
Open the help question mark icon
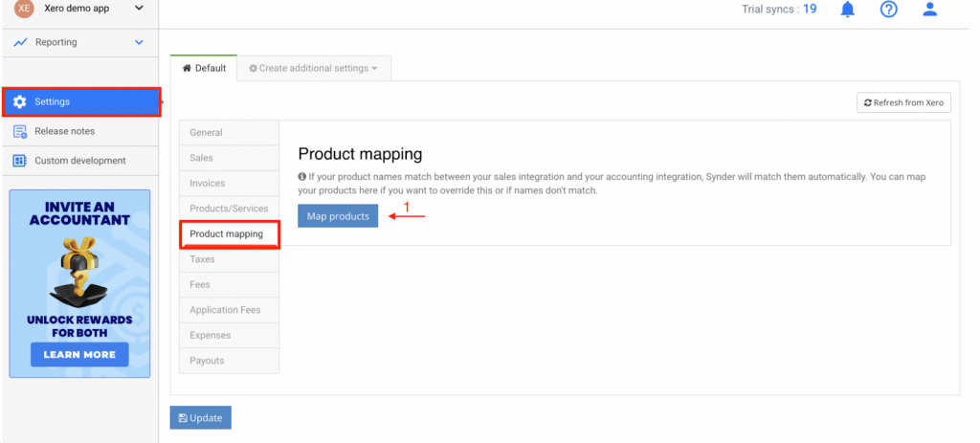pos(888,10)
